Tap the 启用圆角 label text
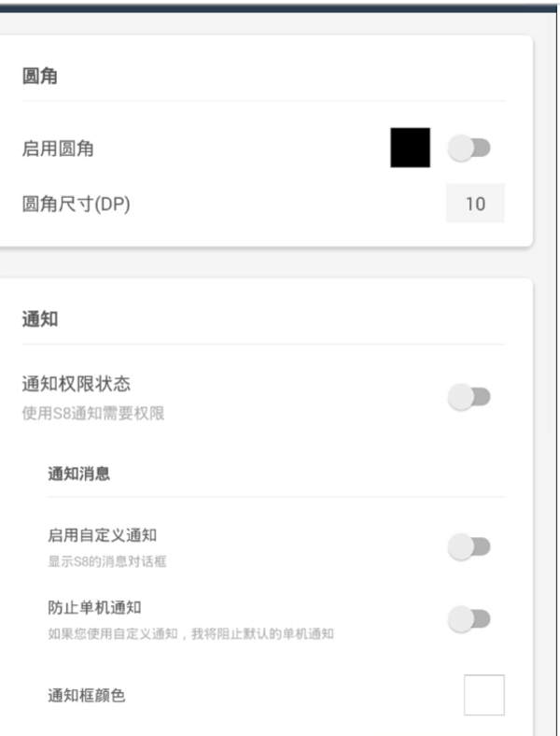 58,149
